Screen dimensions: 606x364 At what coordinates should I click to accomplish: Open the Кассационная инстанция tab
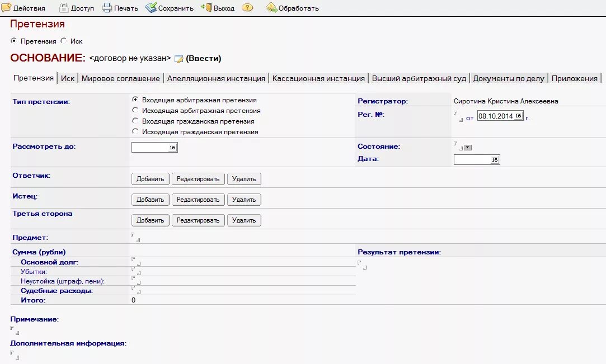318,78
